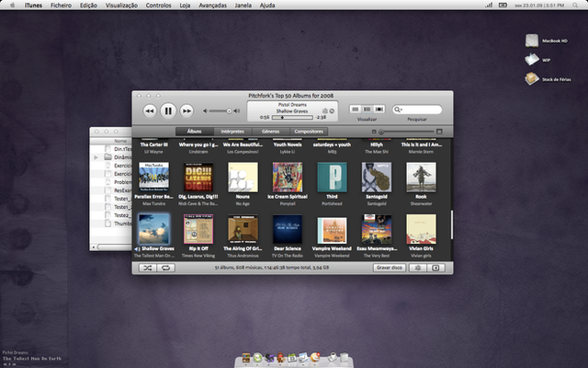Click the Pesquisar search field
588x368 pixels.
coord(417,109)
